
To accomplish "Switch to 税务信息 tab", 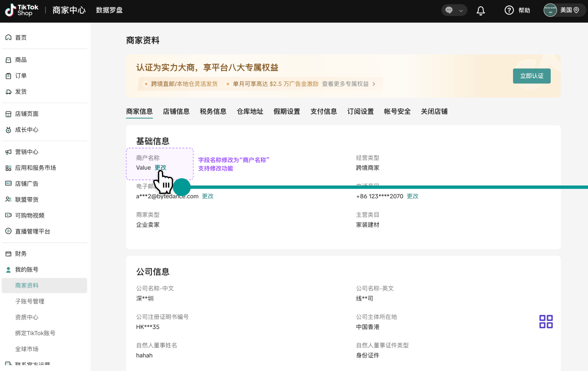I will coord(213,111).
